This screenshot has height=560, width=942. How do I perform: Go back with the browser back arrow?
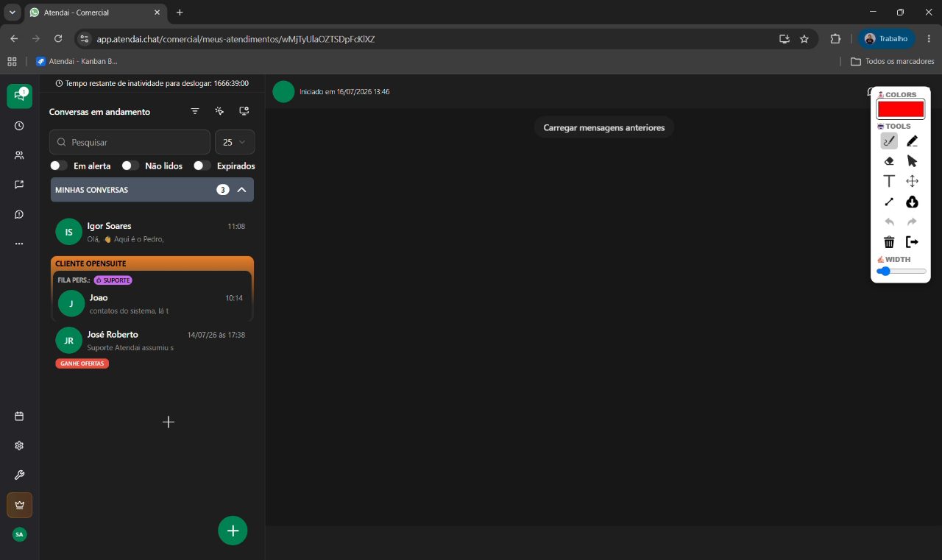click(x=14, y=39)
